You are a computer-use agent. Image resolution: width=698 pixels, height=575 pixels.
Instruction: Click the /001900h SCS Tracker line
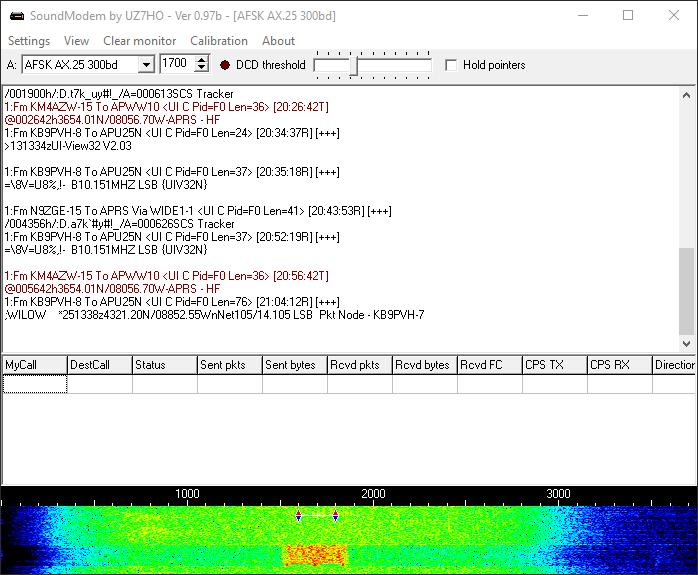(119, 94)
